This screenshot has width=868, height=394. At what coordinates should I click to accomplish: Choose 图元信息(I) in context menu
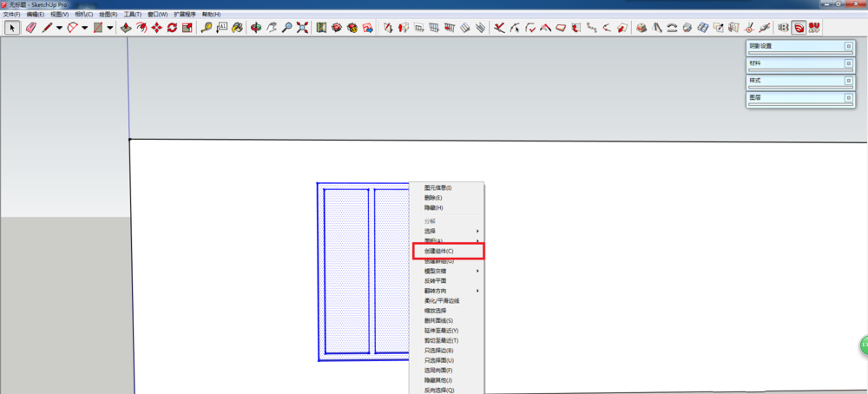(x=447, y=188)
